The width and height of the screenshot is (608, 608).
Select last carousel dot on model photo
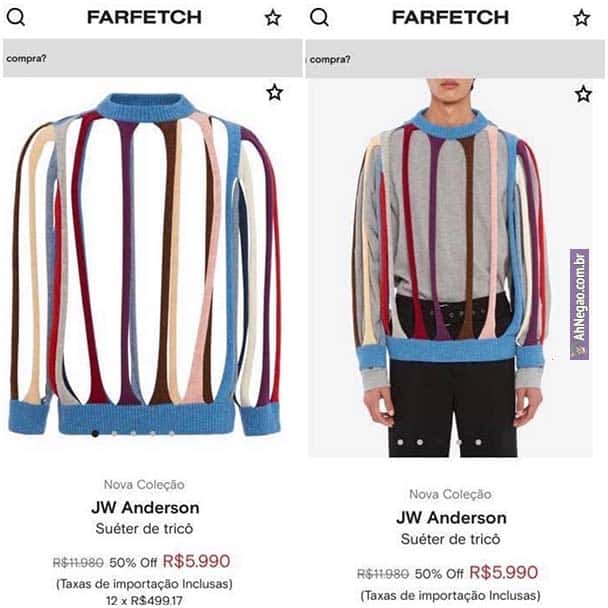point(478,442)
